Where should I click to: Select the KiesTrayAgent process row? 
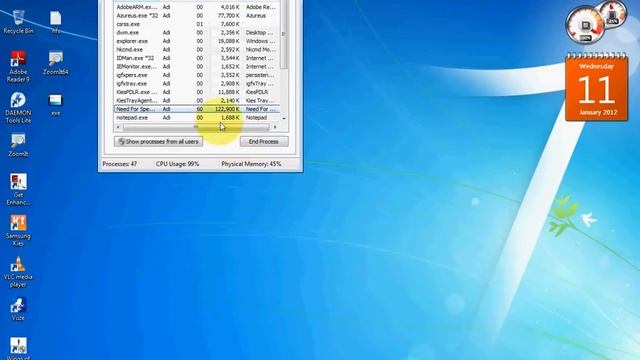(197, 100)
